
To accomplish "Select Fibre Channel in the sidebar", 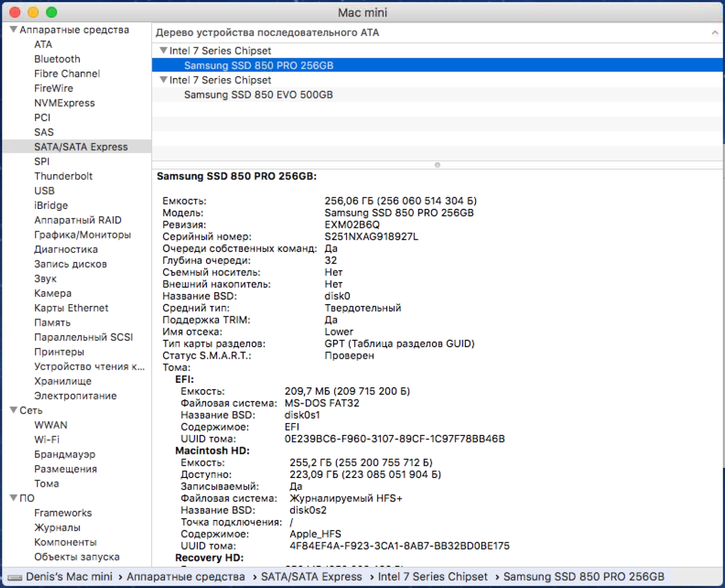I will (x=67, y=73).
